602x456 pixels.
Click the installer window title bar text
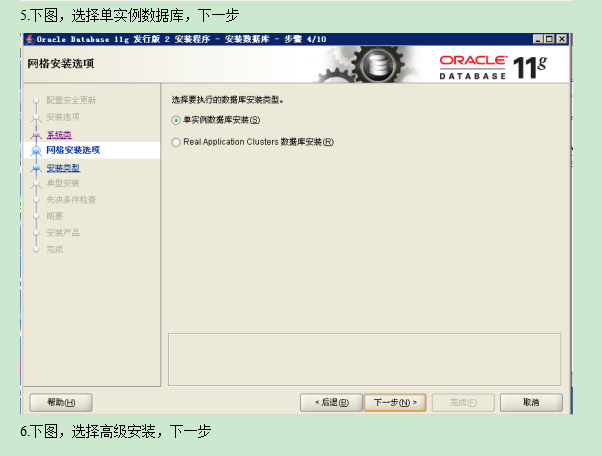[x=181, y=39]
